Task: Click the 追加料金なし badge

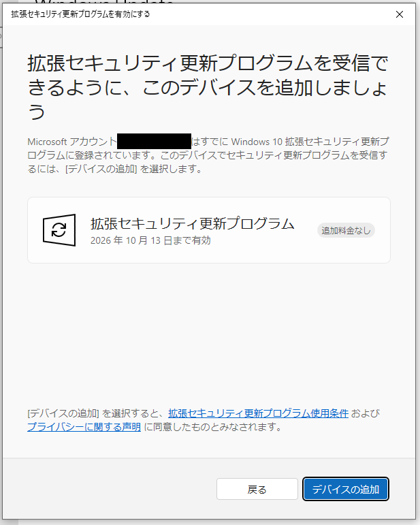Action: [346, 230]
